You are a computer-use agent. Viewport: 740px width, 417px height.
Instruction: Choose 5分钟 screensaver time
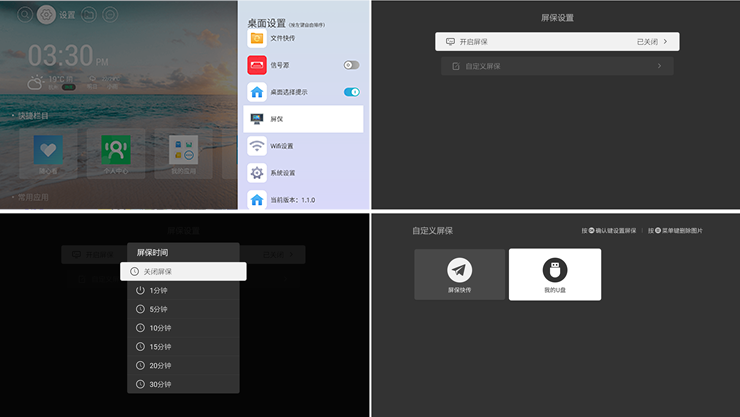[183, 309]
